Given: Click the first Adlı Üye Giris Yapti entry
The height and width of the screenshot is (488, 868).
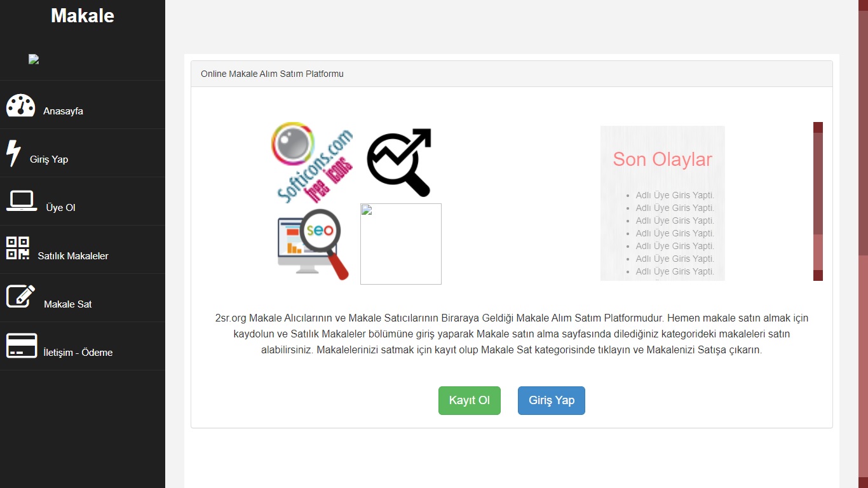Looking at the screenshot, I should pos(675,195).
